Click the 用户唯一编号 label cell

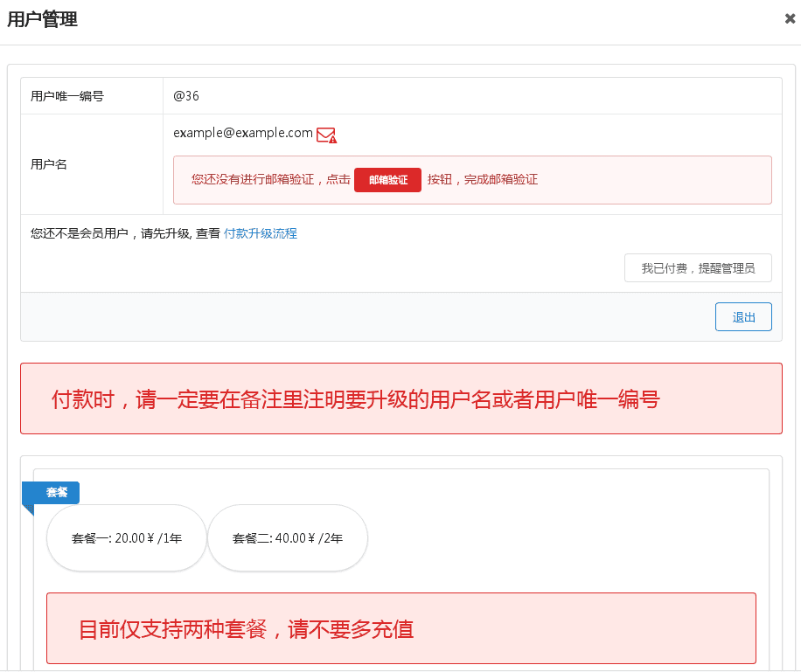(67, 96)
